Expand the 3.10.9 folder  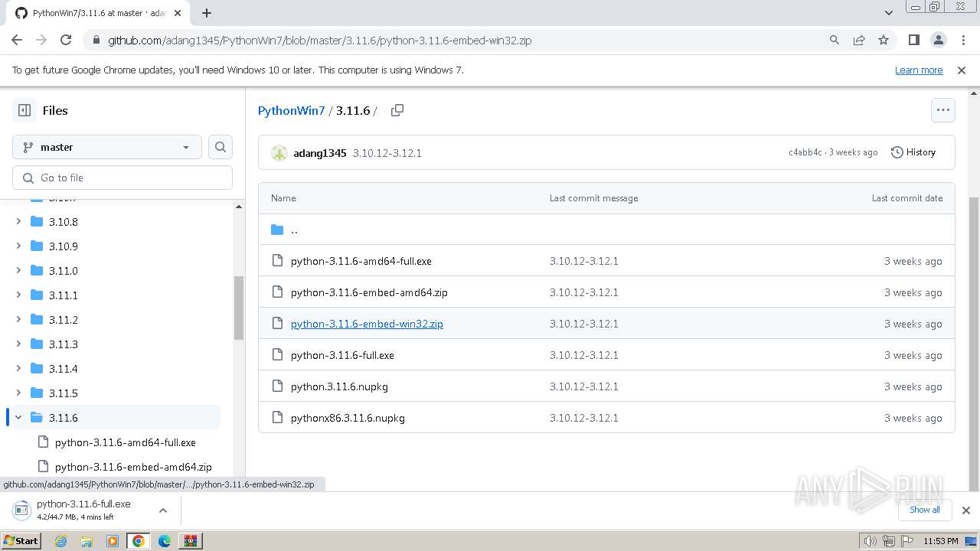(x=18, y=246)
